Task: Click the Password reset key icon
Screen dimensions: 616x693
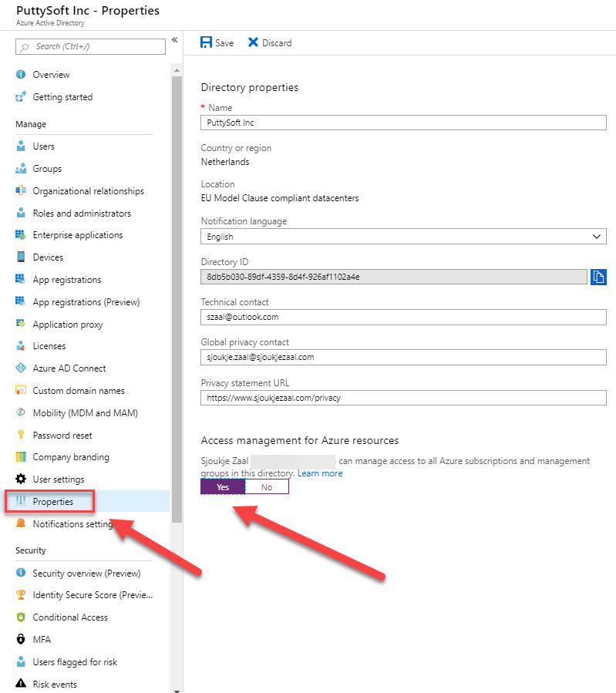Action: click(x=21, y=435)
